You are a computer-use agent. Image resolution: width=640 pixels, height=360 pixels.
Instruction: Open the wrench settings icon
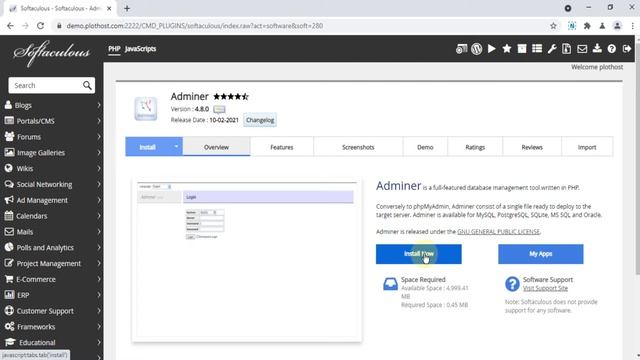(x=552, y=49)
